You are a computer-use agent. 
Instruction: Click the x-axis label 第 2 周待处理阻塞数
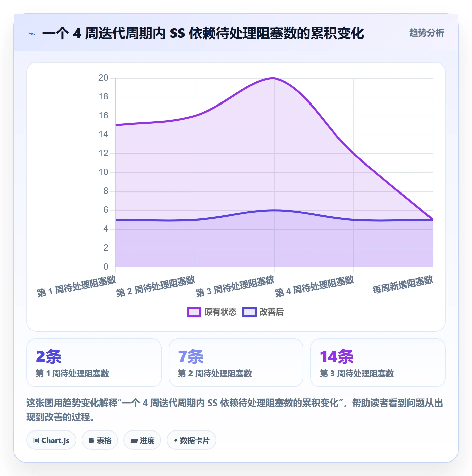pos(156,286)
